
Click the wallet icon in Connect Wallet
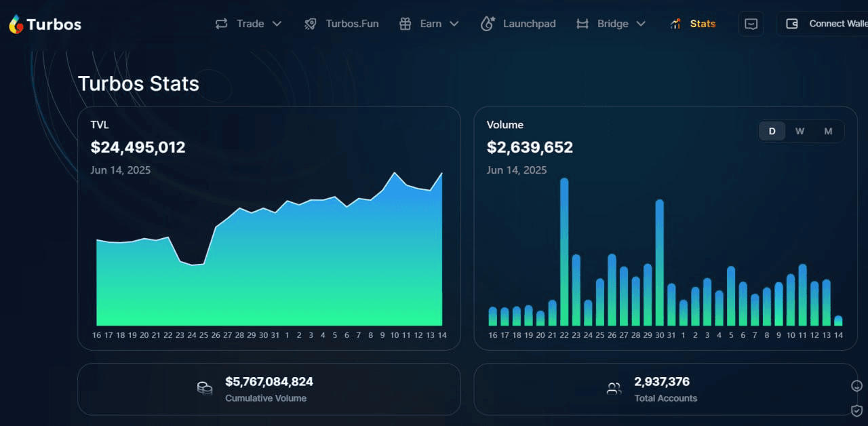(791, 24)
